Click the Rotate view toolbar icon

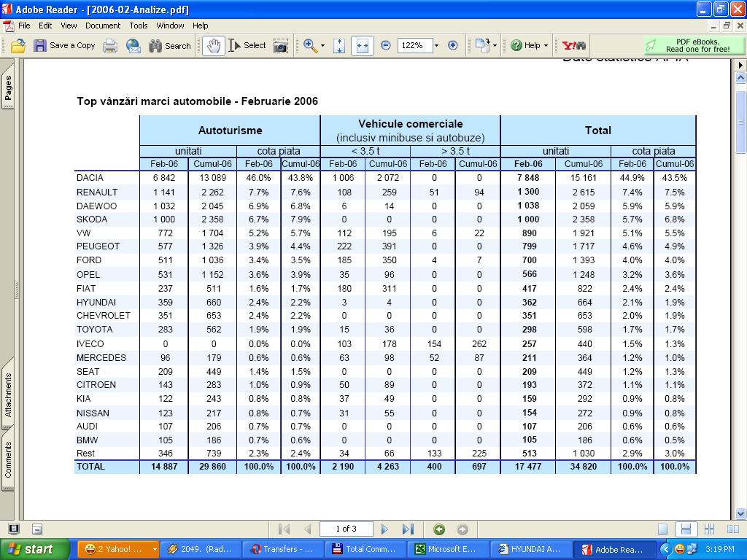(483, 46)
